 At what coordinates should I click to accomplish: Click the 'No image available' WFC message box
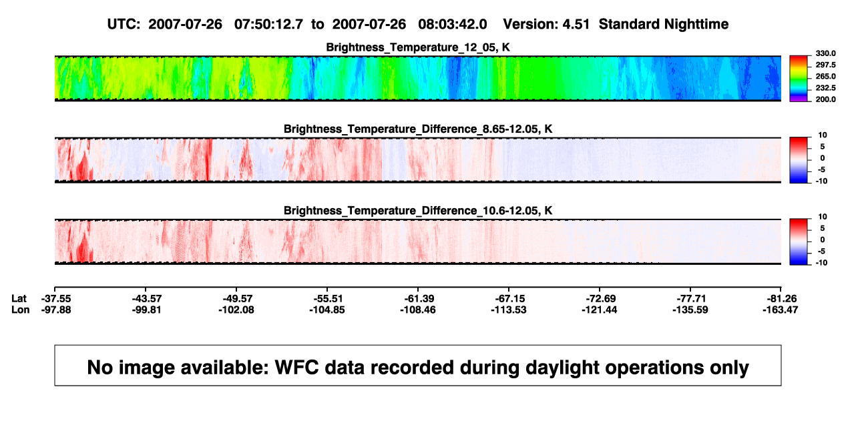click(418, 365)
